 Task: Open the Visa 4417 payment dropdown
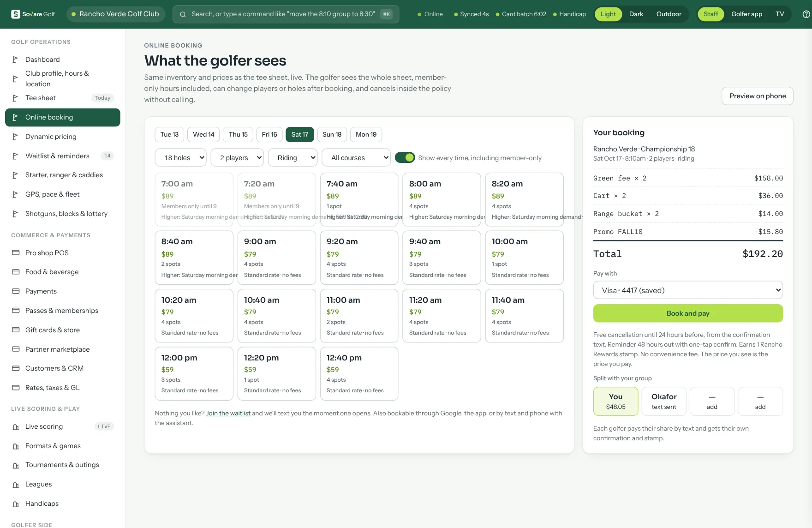pos(688,290)
